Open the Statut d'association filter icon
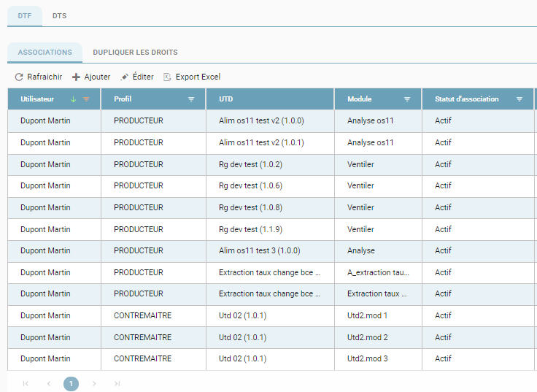537x392 pixels. [x=519, y=99]
